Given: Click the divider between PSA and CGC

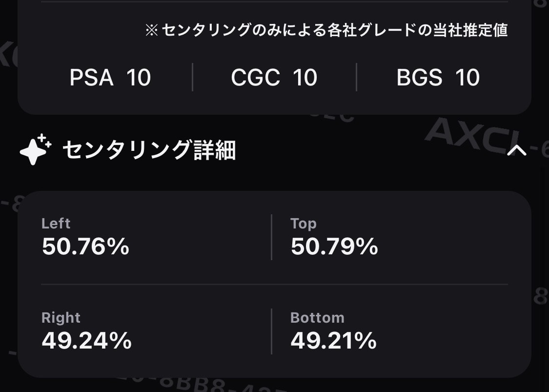Looking at the screenshot, I should 193,77.
